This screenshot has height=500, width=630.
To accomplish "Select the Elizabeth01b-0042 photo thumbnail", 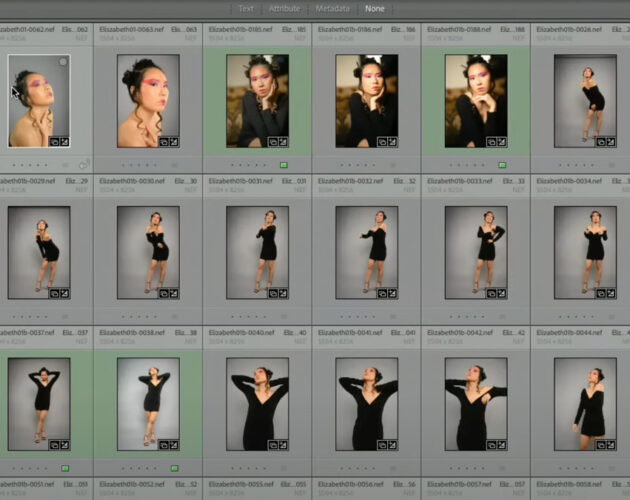I will tap(476, 404).
